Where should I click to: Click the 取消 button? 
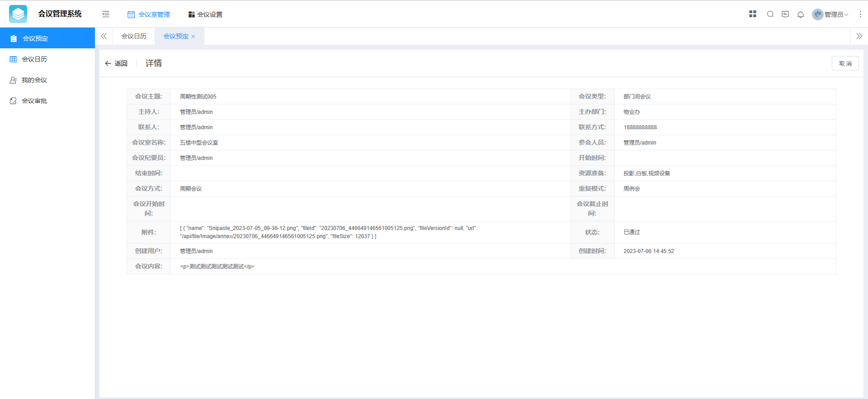(845, 63)
